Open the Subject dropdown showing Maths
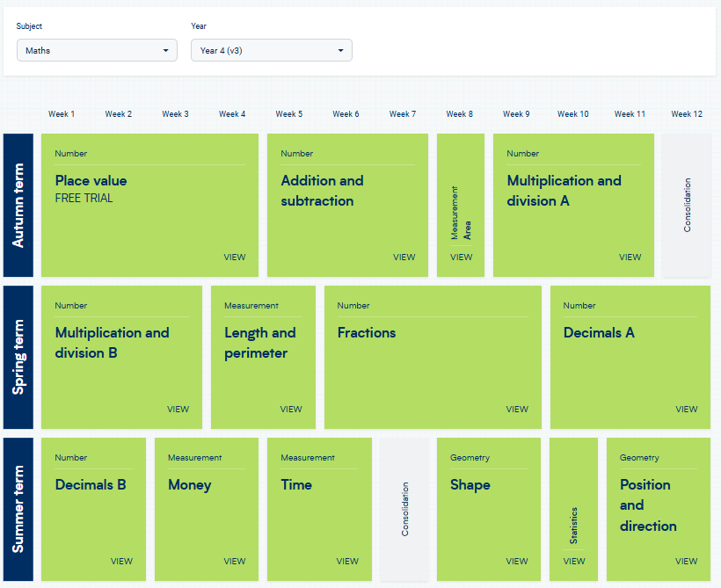721x588 pixels. (97, 50)
